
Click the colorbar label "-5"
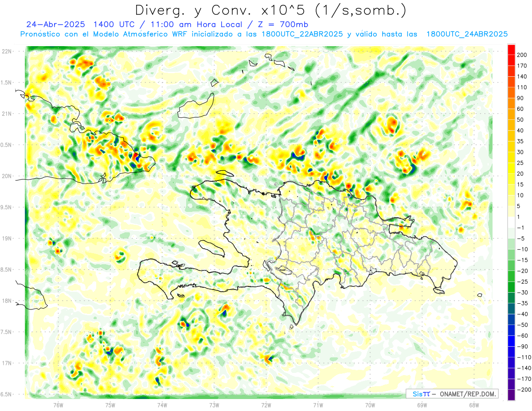(x=520, y=239)
